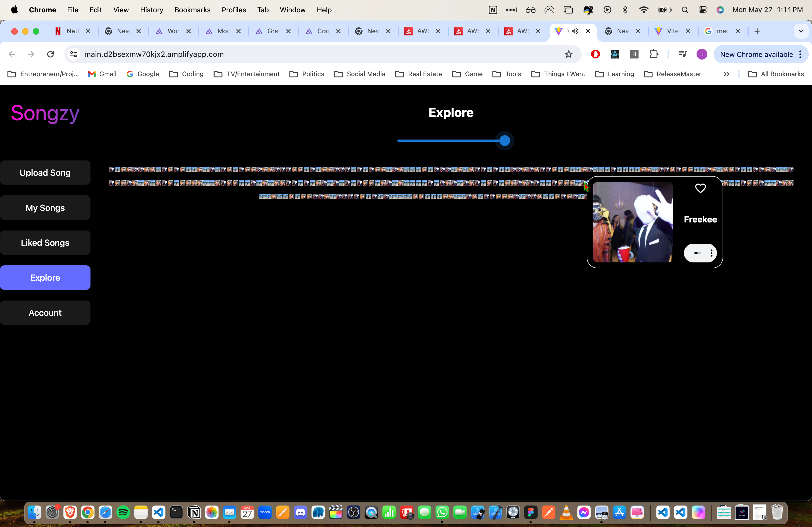Go to the Account section
This screenshot has height=527, width=812.
click(45, 312)
